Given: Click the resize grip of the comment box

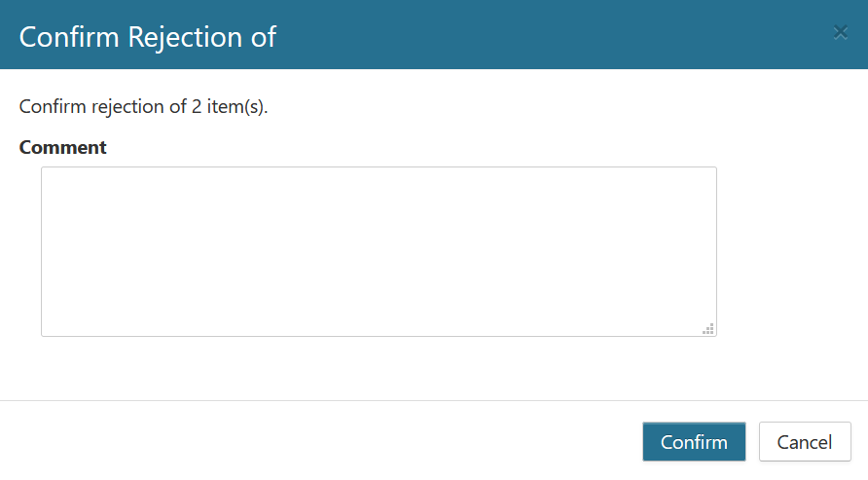Looking at the screenshot, I should click(x=708, y=329).
